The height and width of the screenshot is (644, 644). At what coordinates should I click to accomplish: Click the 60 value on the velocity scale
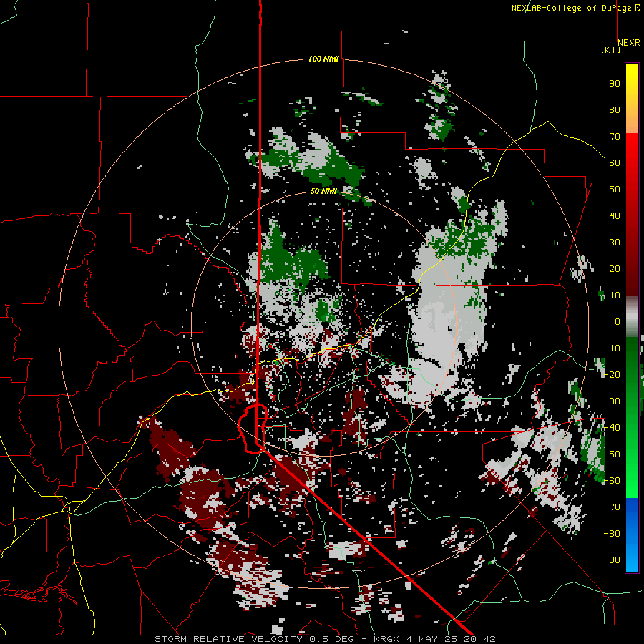tap(615, 162)
